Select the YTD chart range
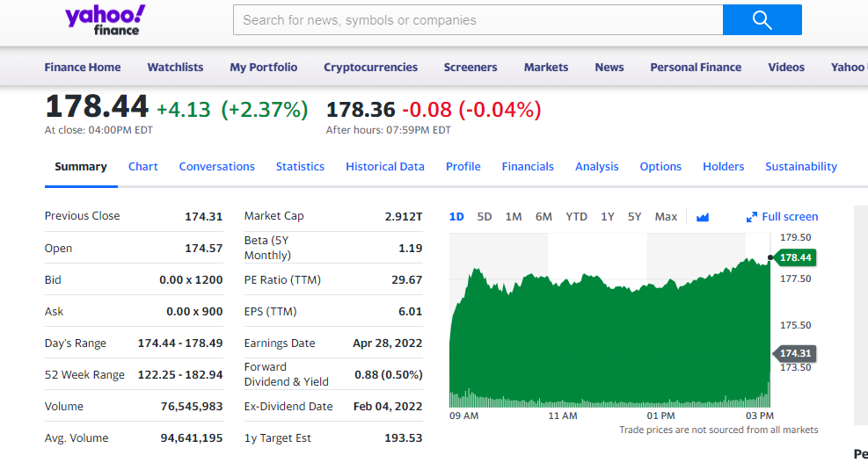The width and height of the screenshot is (868, 470). [576, 217]
